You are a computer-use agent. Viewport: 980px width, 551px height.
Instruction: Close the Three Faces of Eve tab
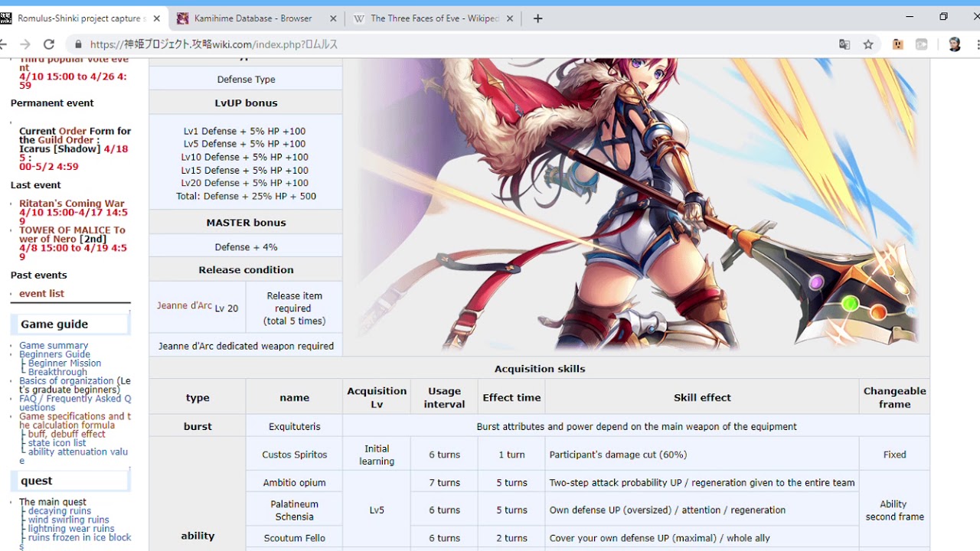click(x=510, y=18)
